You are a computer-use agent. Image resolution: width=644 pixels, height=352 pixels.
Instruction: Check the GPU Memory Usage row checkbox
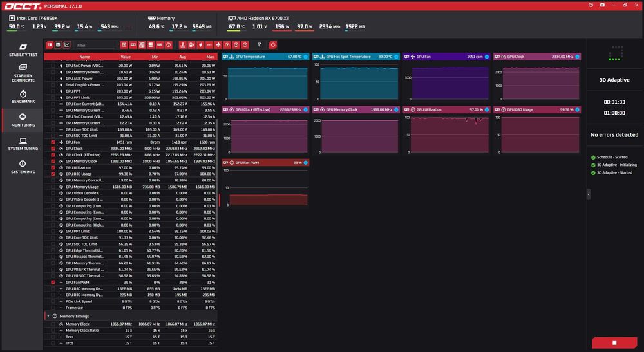pos(53,187)
